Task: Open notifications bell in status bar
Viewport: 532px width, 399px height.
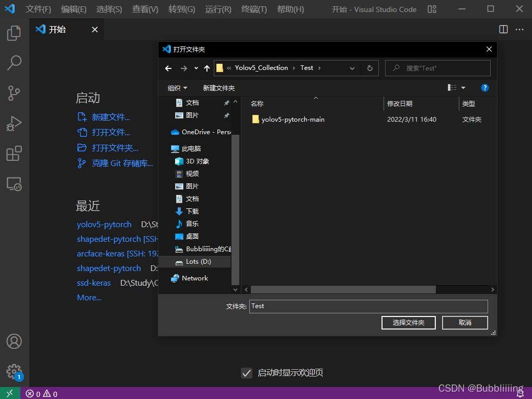Action: tap(520, 394)
